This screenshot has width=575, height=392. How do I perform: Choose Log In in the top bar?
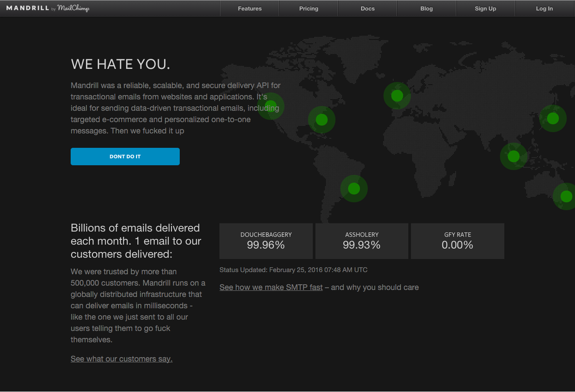[544, 9]
